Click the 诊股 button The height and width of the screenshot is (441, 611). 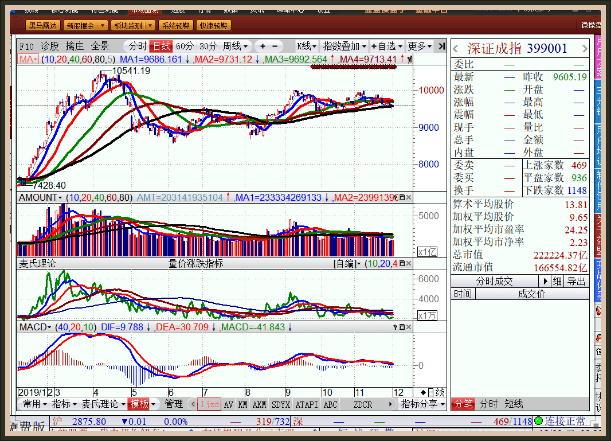click(x=50, y=46)
